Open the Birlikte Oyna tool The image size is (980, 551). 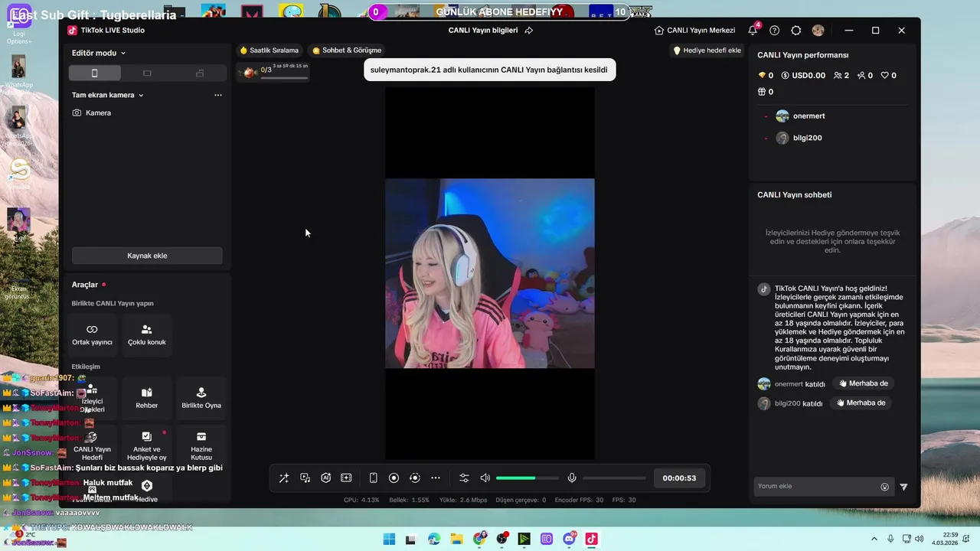[201, 398]
